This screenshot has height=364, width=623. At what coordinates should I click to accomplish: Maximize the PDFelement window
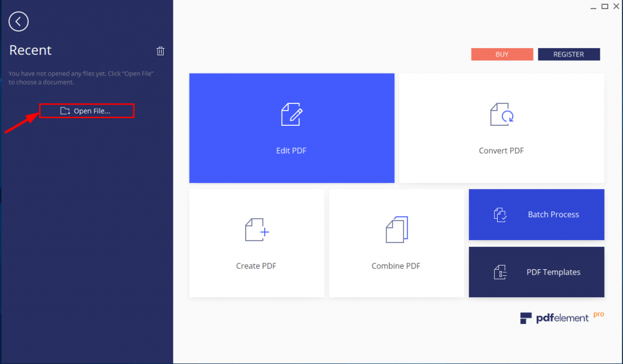pyautogui.click(x=605, y=6)
